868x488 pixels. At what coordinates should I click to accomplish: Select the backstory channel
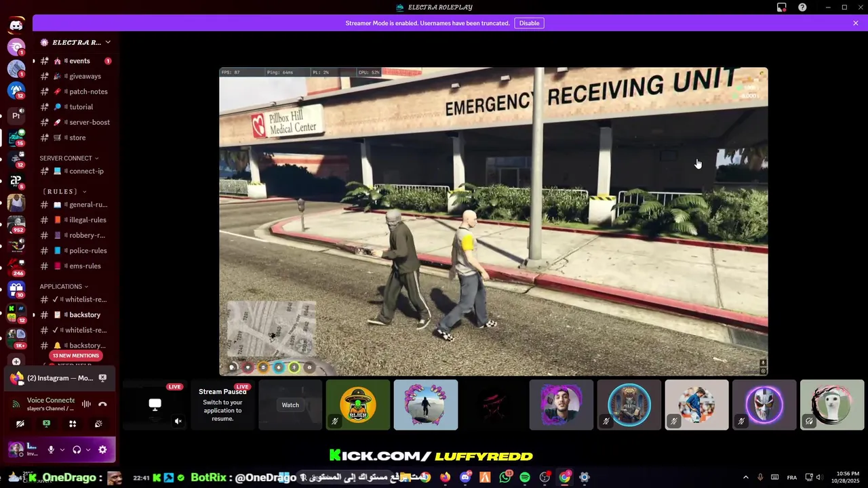pyautogui.click(x=75, y=314)
